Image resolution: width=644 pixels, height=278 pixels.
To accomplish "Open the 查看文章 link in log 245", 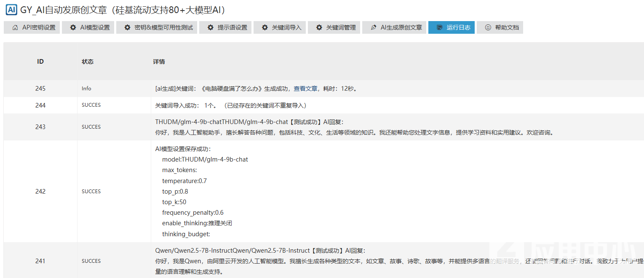I will coord(305,89).
